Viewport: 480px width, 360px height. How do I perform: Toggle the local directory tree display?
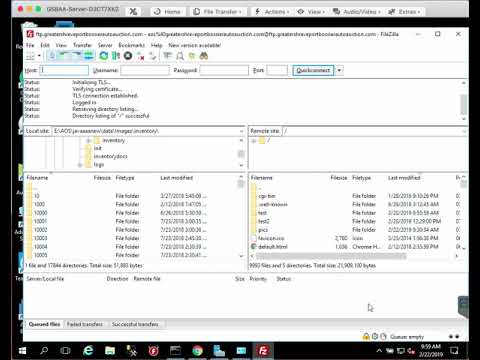coord(64,56)
